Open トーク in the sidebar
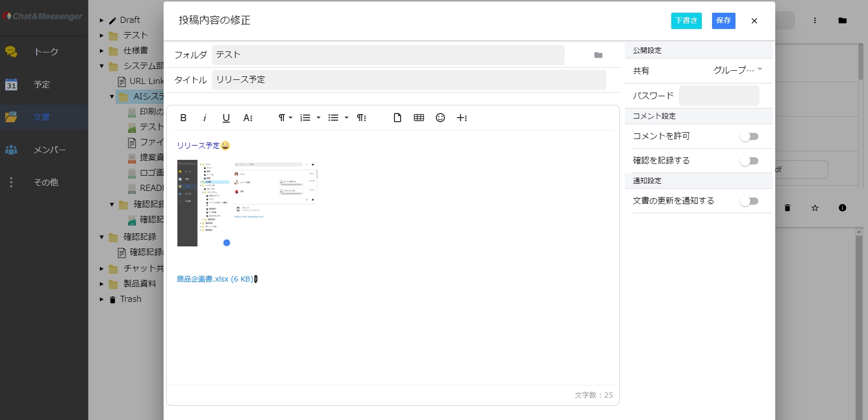This screenshot has height=420, width=868. 45,52
